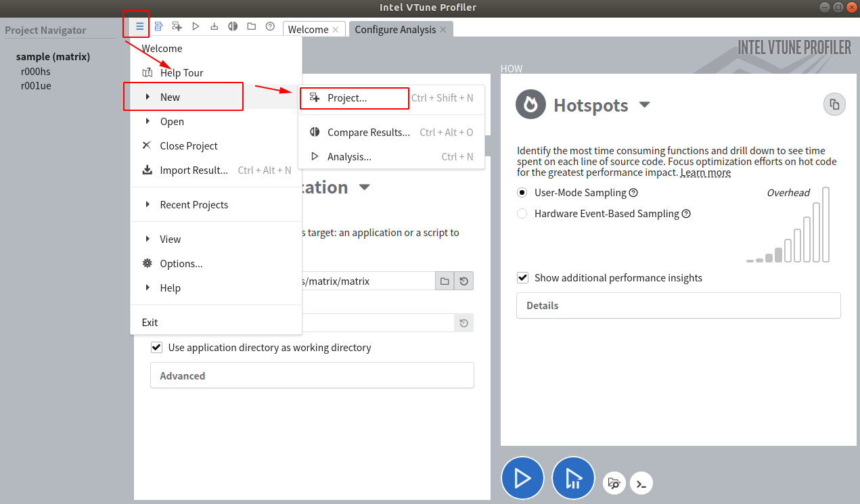860x504 pixels.
Task: Select Project... in New submenu
Action: [391, 98]
